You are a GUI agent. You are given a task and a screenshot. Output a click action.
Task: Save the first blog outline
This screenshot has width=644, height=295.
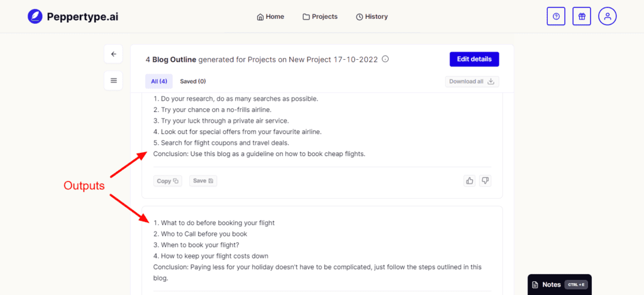pos(203,181)
